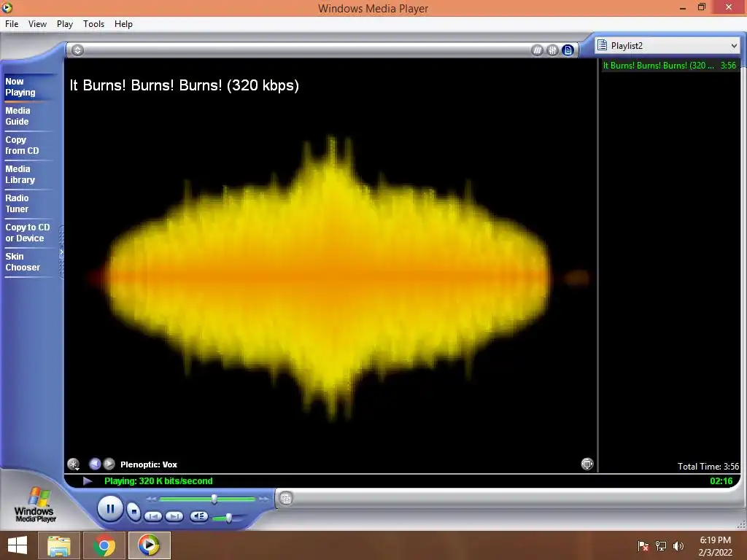747x560 pixels.
Task: Open the File menu
Action: click(12, 24)
